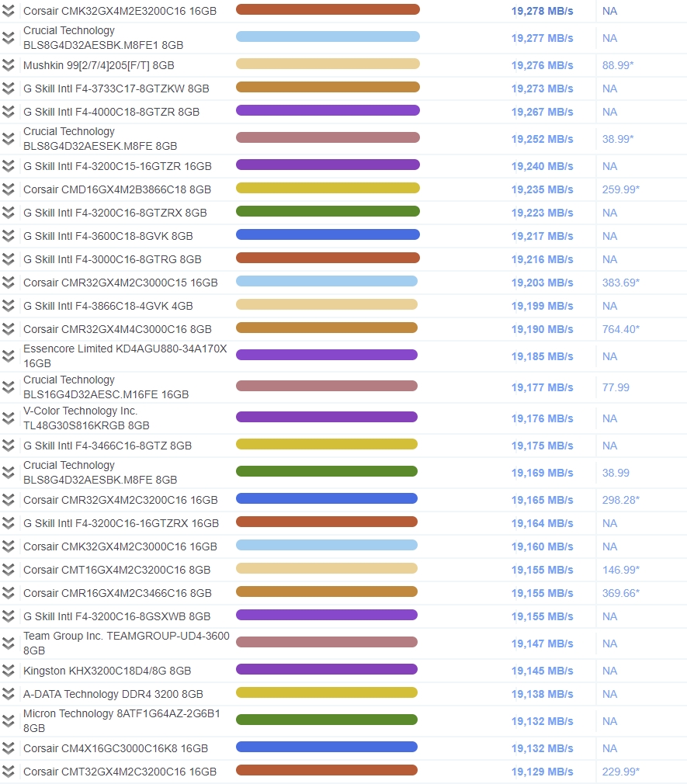Expand the Mushkin 99[2/7/4]205[F/T] 8GB row chevron
Image resolution: width=687 pixels, height=784 pixels.
[x=8, y=65]
